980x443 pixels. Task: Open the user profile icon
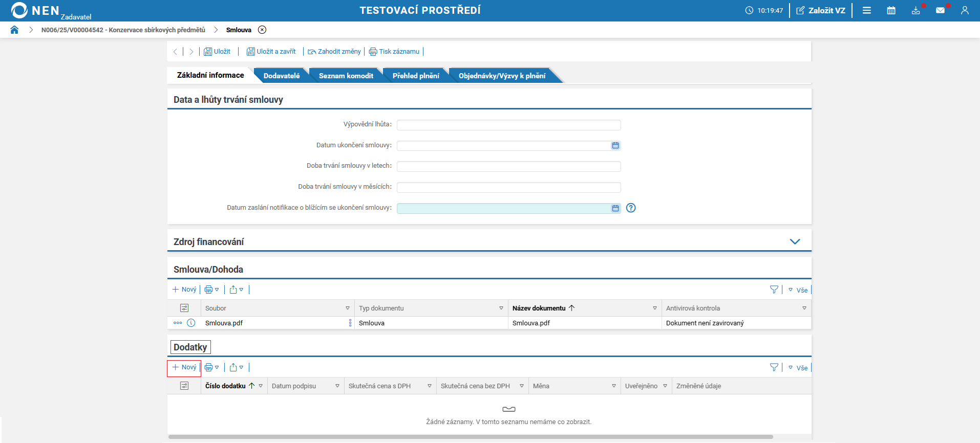click(965, 10)
